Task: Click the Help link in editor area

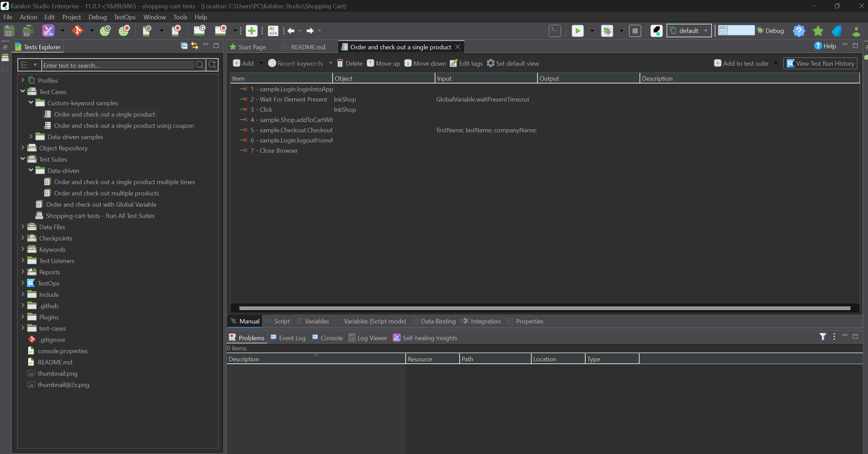Action: 825,46
